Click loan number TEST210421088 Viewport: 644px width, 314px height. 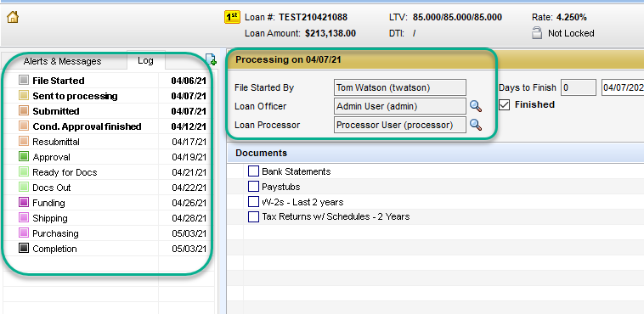[x=313, y=17]
